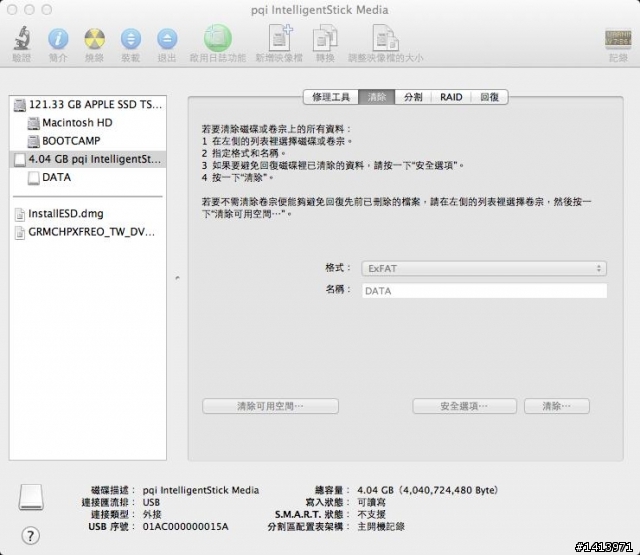Open the ExFAT format dropdown
This screenshot has width=640, height=555.
[484, 269]
